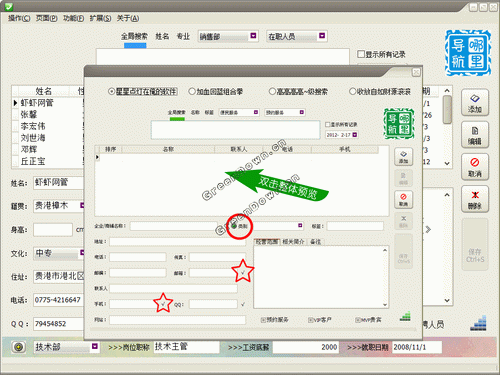Viewport: 500px width, 375px height.
Task: Toggle the VIP客户 checkbox
Action: (311, 320)
